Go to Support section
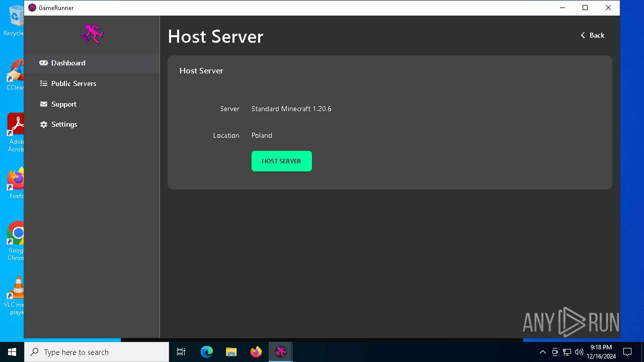 [92, 104]
